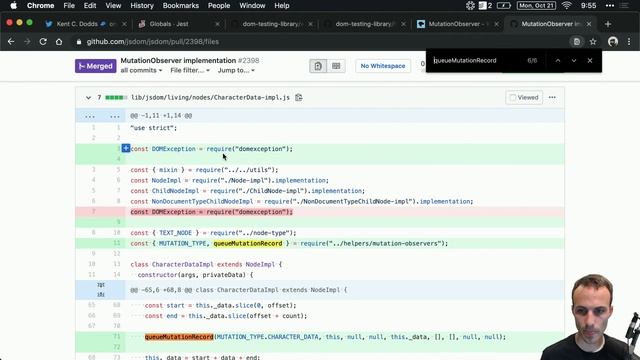Screen dimensions: 640x360
Task: Open the Edit menu
Action: tap(90, 6)
